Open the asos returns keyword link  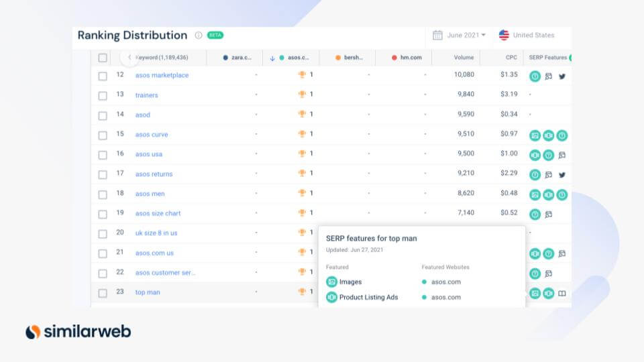click(154, 174)
